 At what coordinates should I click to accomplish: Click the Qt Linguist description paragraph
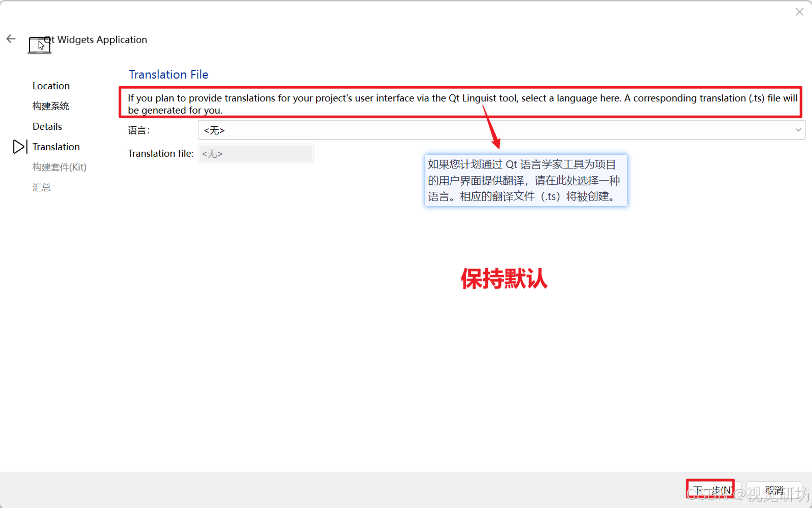(x=460, y=104)
